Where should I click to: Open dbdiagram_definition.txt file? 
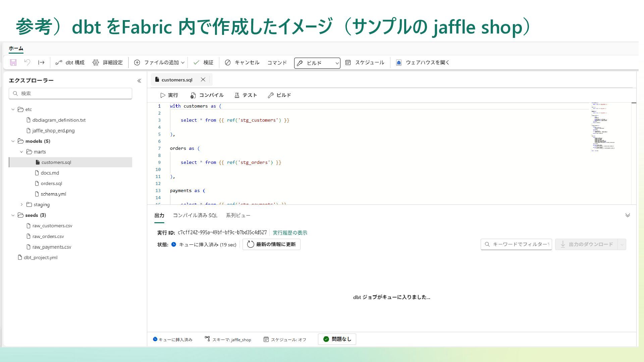56,120
